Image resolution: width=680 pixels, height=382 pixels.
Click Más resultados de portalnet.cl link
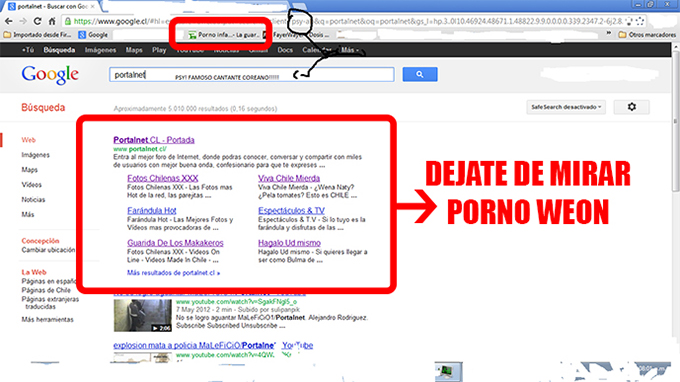pos(173,273)
